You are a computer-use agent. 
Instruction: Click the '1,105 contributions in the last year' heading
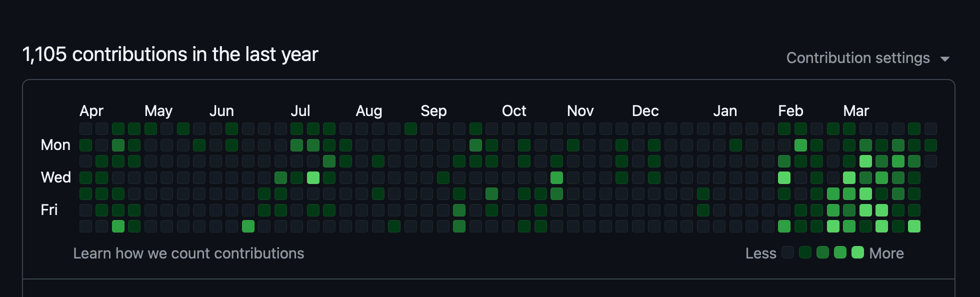tap(170, 54)
